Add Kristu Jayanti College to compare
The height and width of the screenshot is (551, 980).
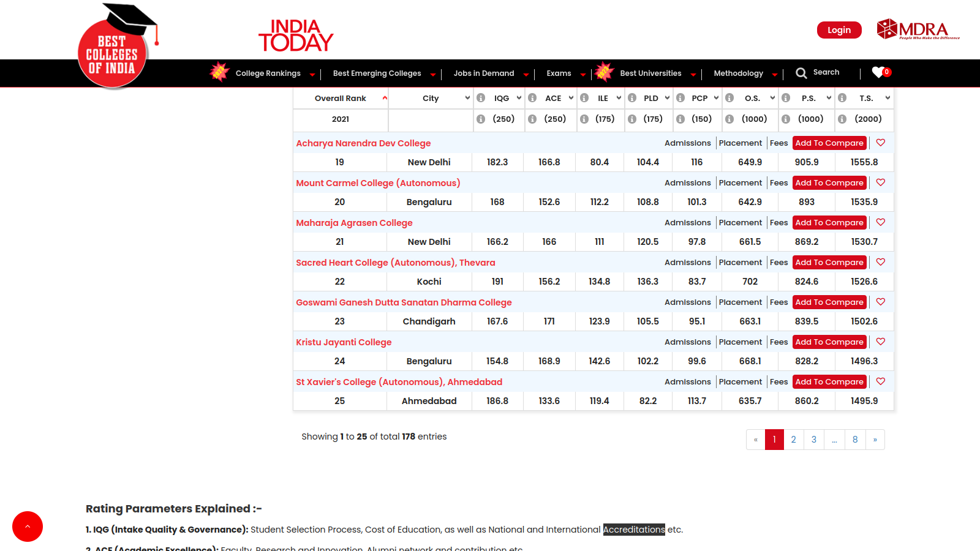coord(829,342)
